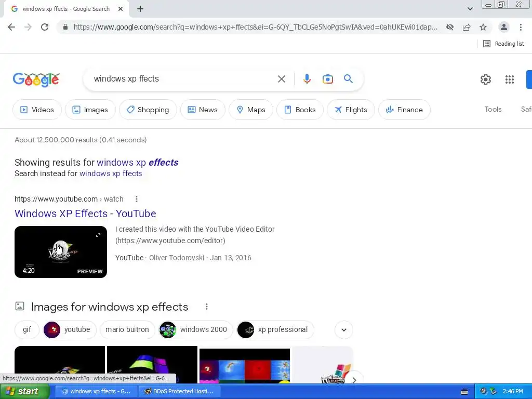
Task: Close the 'windows xp ffects' tab
Action: 121,9
